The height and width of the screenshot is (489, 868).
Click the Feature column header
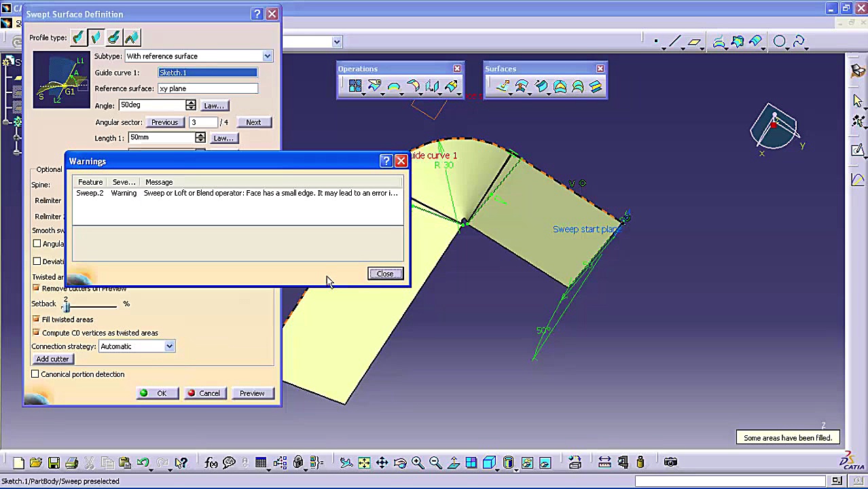tap(90, 182)
